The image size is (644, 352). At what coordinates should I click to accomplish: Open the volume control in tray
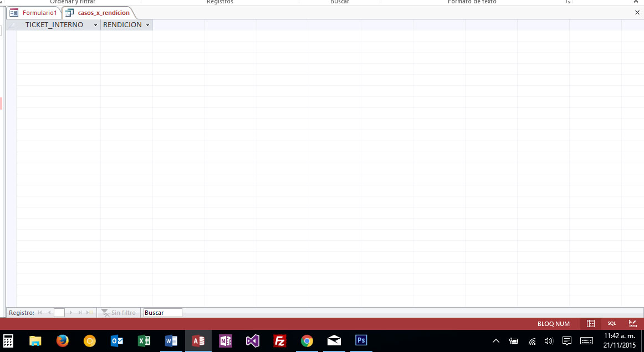[549, 341]
